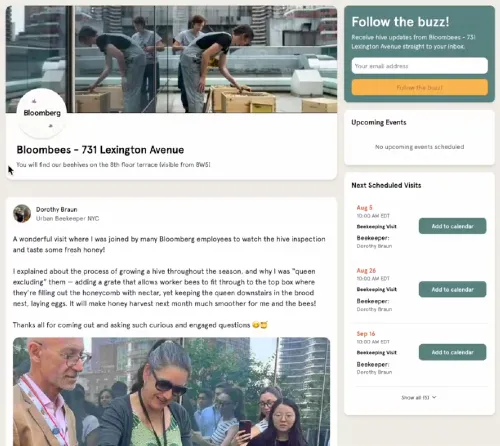Image resolution: width=500 pixels, height=446 pixels.
Task: Open the rooftop beehive cover photo
Action: 171,59
